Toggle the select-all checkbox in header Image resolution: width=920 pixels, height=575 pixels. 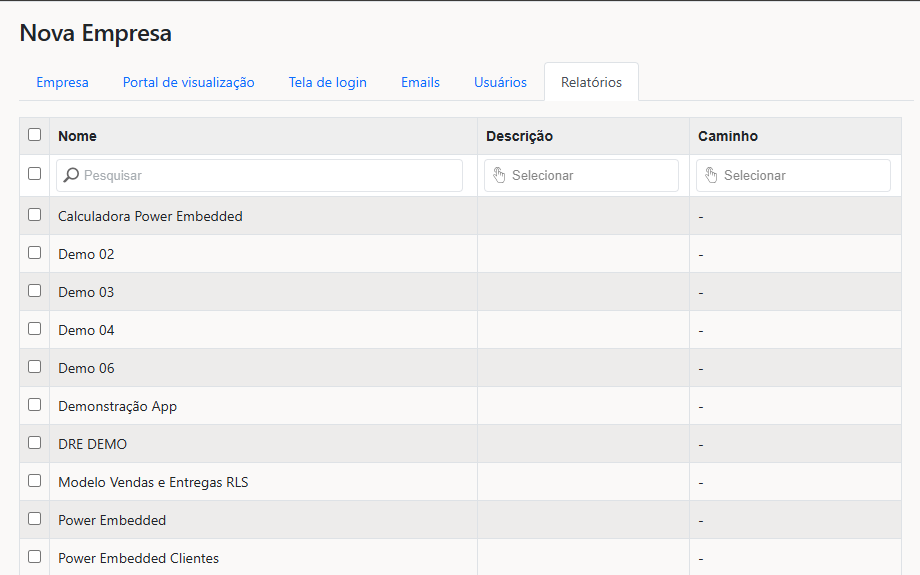[35, 135]
